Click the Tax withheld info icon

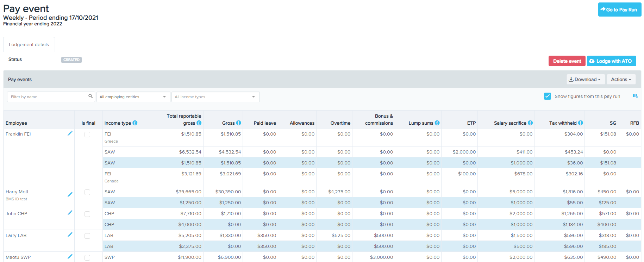(580, 123)
